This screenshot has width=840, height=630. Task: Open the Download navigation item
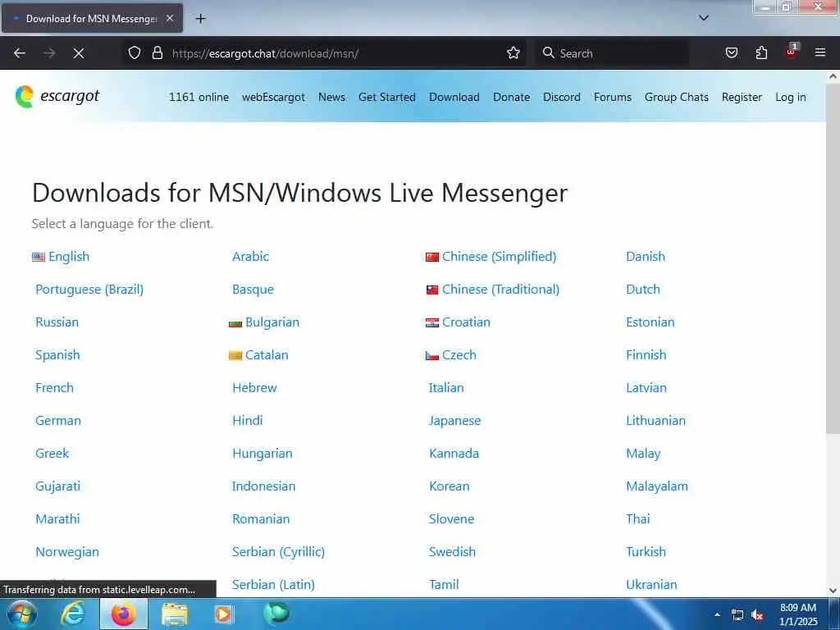coord(454,97)
